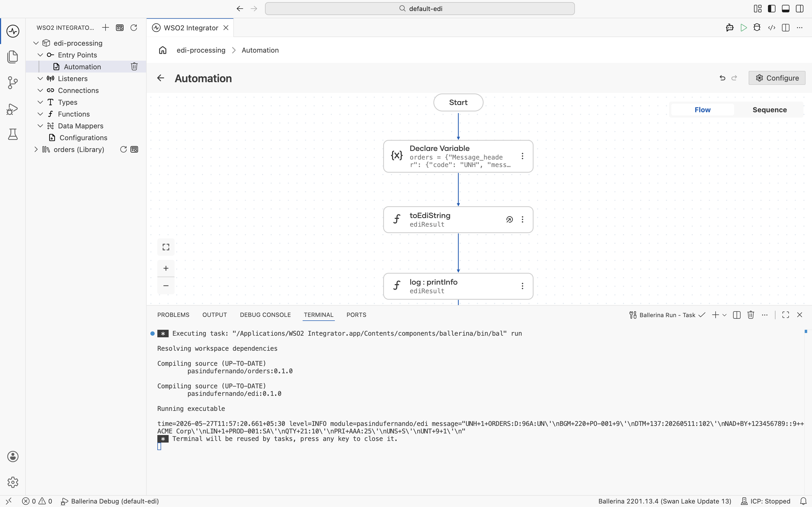Refresh the orders library

(x=123, y=149)
